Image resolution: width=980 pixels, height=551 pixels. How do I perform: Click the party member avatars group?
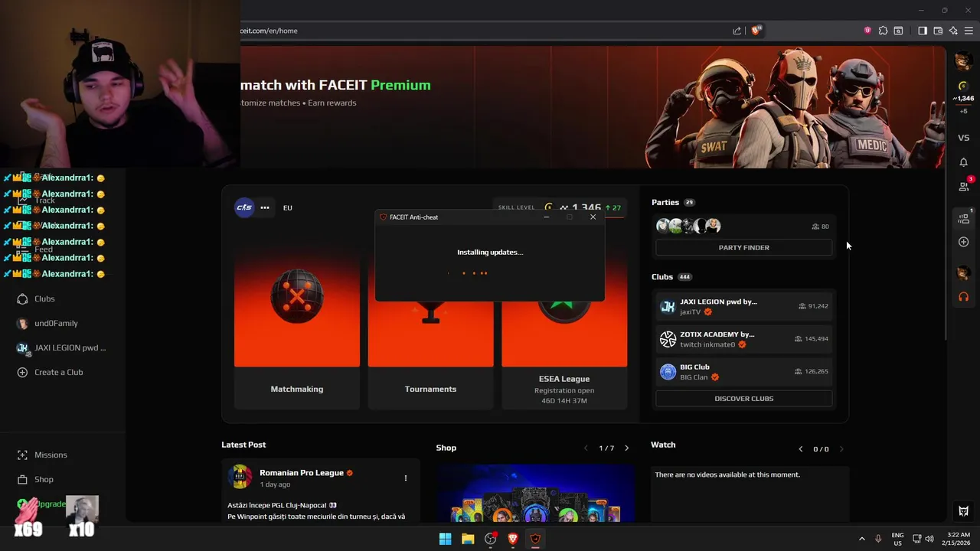[688, 226]
